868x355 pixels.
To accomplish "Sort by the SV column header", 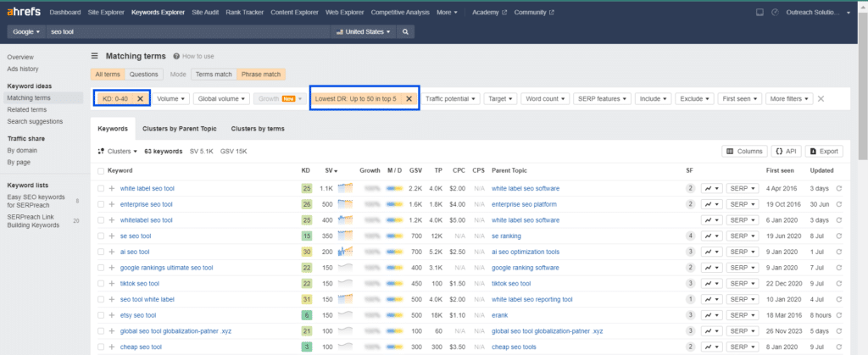I will click(331, 171).
